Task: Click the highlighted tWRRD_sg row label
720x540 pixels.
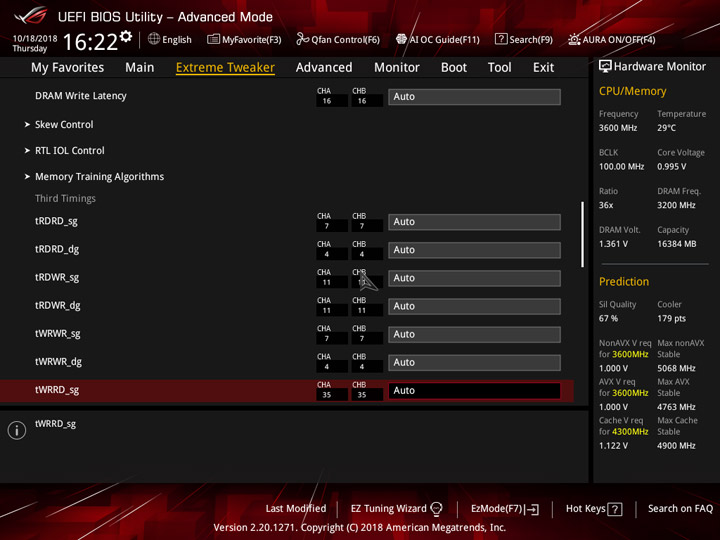Action: tap(57, 390)
